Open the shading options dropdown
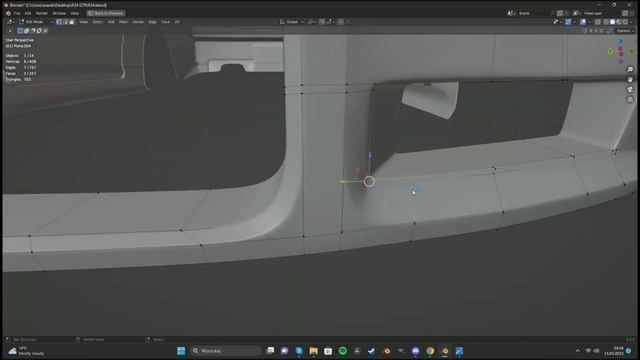This screenshot has width=640, height=360. 631,22
